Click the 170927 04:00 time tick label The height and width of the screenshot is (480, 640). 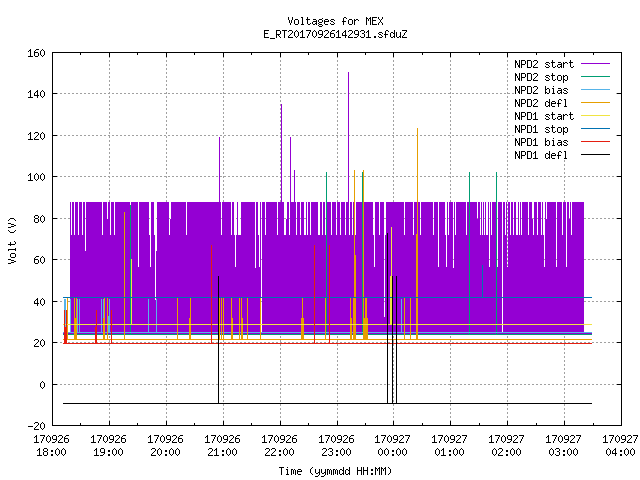[620, 446]
